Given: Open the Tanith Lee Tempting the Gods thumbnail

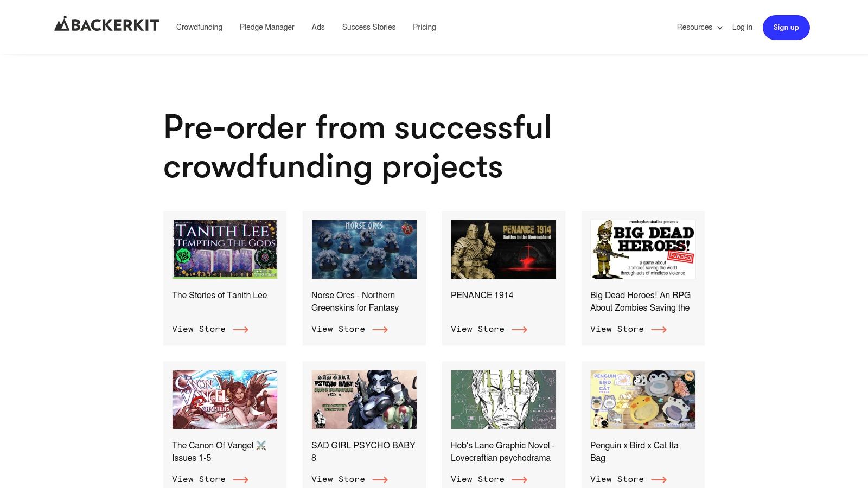Looking at the screenshot, I should point(225,249).
